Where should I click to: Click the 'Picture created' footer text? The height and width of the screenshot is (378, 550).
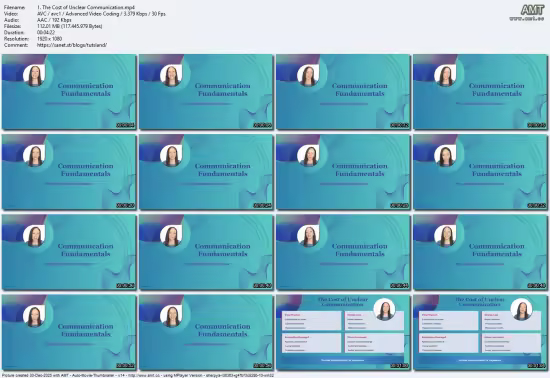click(138, 375)
